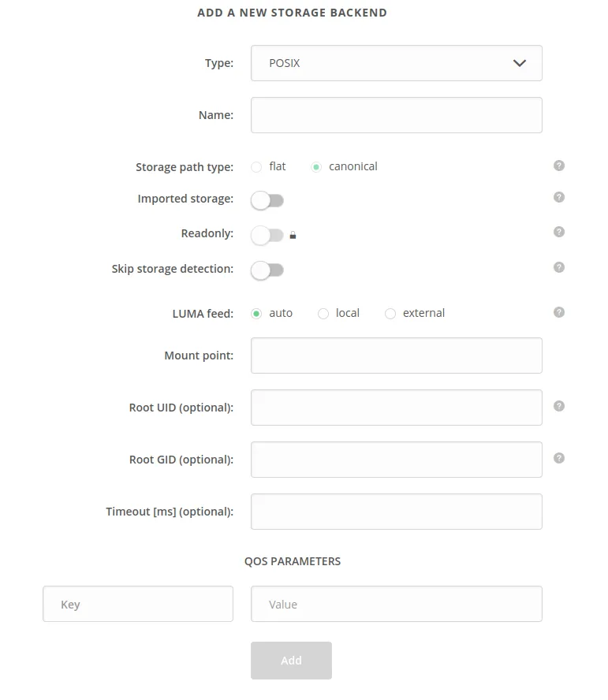View help info for the Readonly setting
The width and height of the screenshot is (608, 700).
[x=559, y=232]
